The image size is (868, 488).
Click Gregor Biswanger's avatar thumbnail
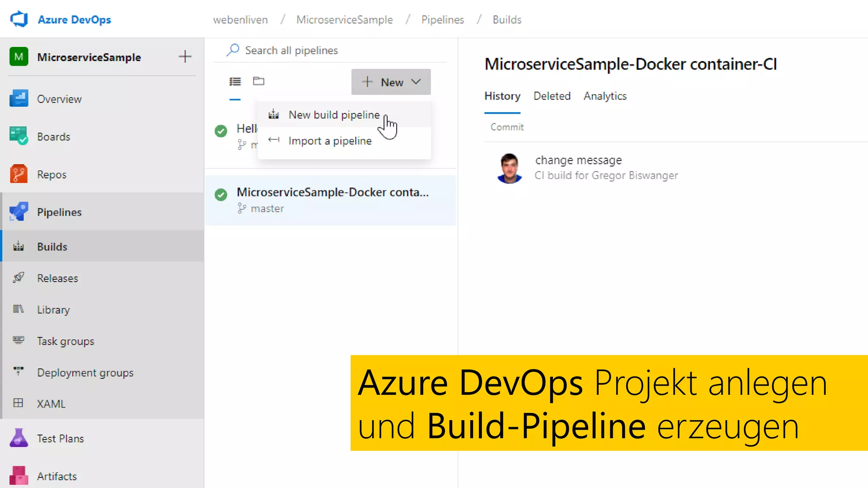[x=509, y=168]
